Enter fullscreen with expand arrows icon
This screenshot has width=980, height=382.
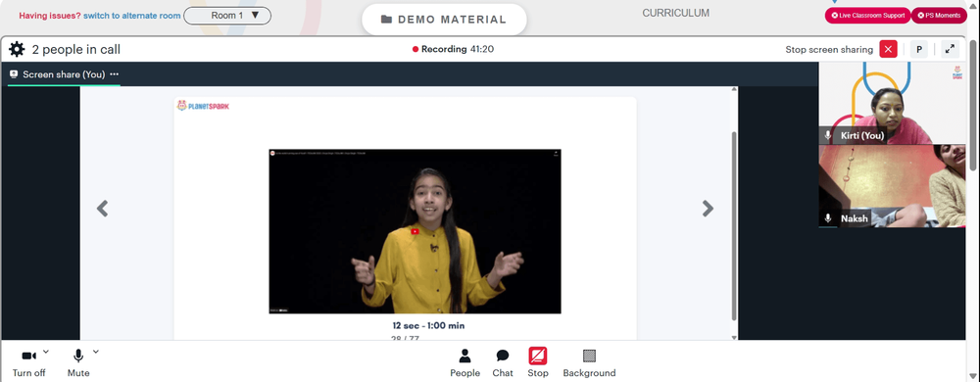(950, 49)
